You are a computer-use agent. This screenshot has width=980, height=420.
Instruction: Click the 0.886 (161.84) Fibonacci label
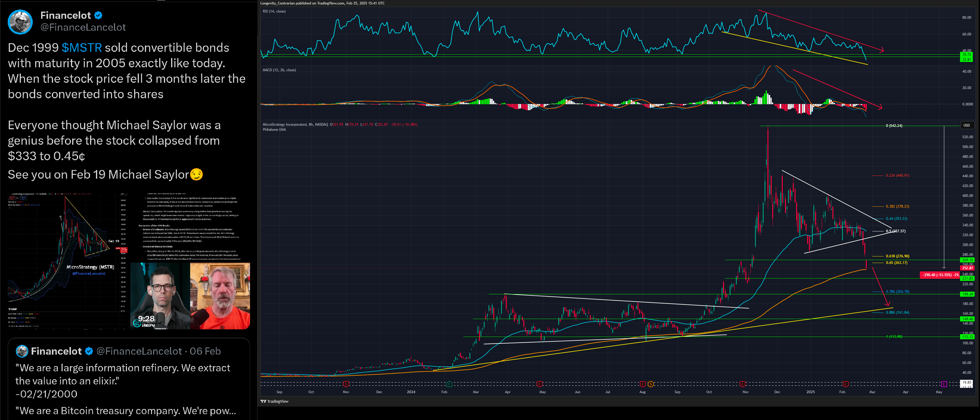[x=897, y=312]
